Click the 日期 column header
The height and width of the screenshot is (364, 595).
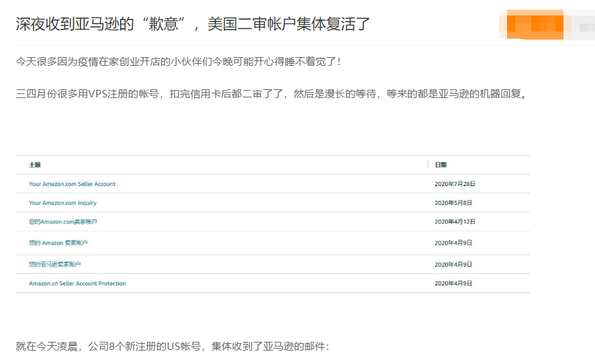point(441,165)
